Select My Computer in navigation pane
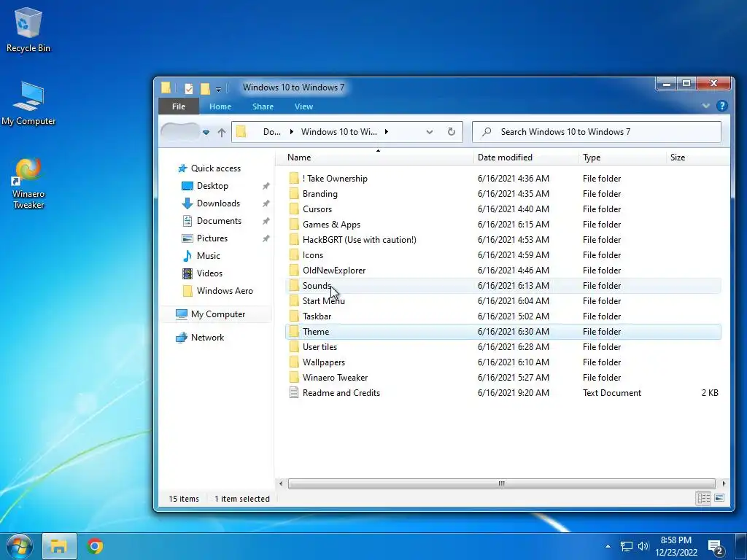This screenshot has width=747, height=560. (x=217, y=314)
